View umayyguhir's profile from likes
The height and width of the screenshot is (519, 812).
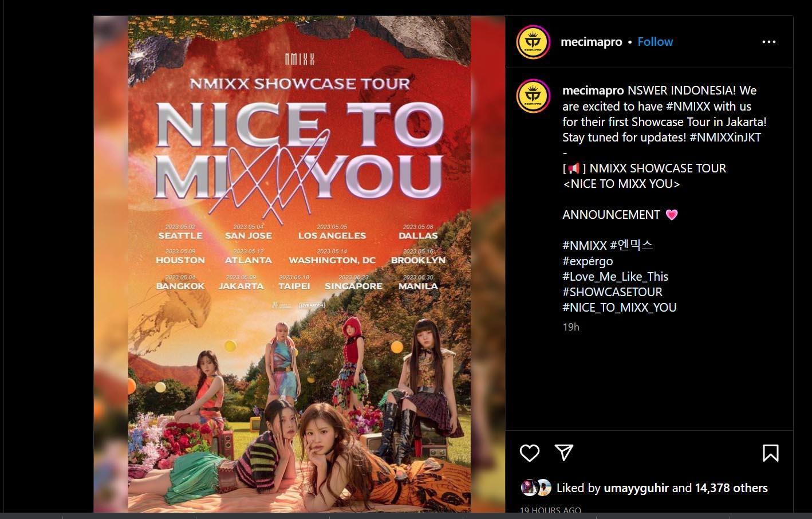pyautogui.click(x=636, y=488)
